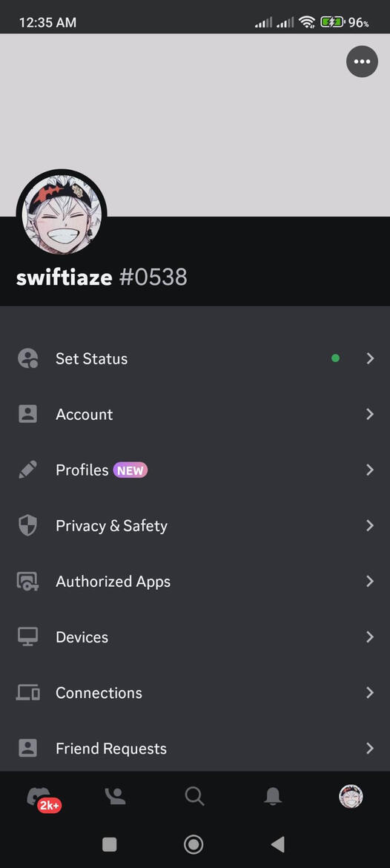Viewport: 390px width, 868px height.
Task: Expand the Account row chevron
Action: coord(370,414)
